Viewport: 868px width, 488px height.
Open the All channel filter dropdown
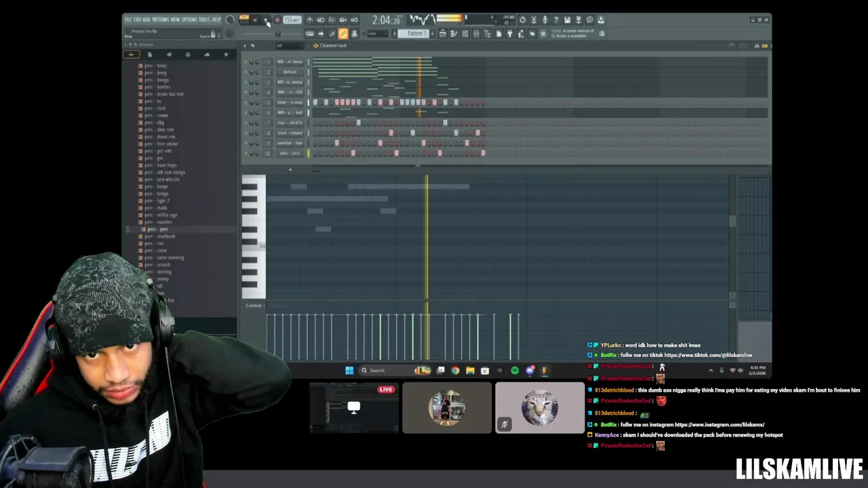(290, 45)
